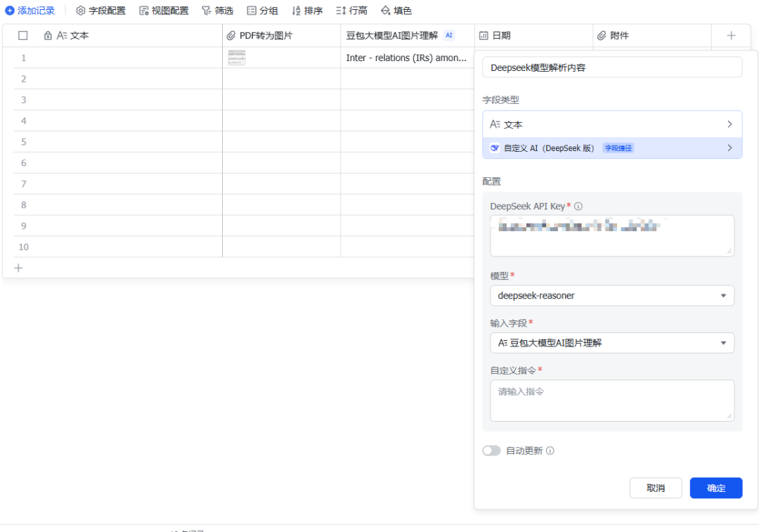This screenshot has width=759, height=532.
Task: Open the 分组 grouping tool
Action: click(262, 10)
